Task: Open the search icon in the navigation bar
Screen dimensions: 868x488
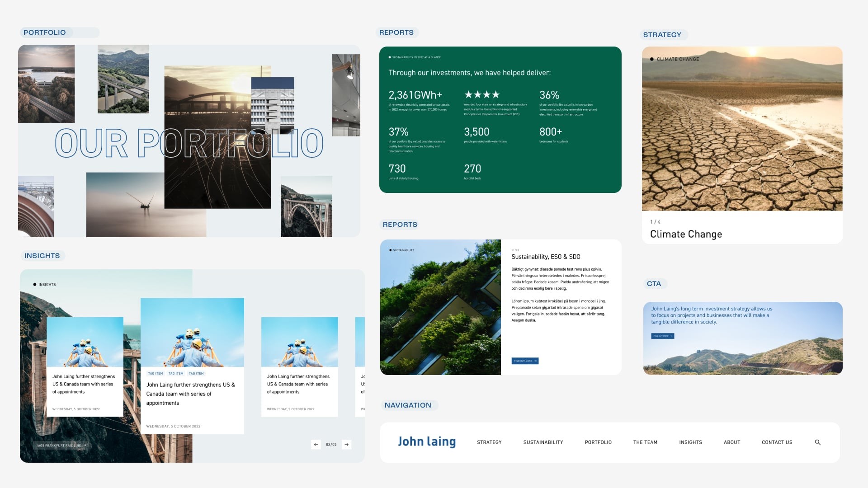Action: (x=817, y=442)
